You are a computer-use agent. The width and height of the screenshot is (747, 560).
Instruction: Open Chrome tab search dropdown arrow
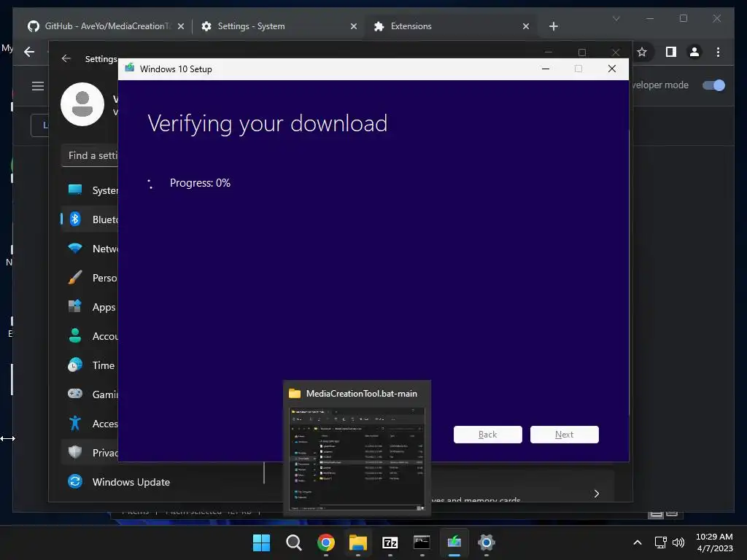616,19
